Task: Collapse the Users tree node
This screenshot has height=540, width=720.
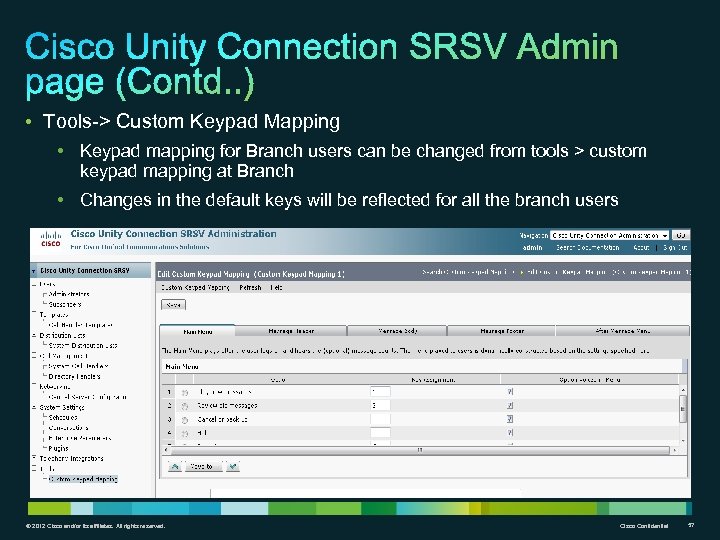Action: tap(34, 284)
